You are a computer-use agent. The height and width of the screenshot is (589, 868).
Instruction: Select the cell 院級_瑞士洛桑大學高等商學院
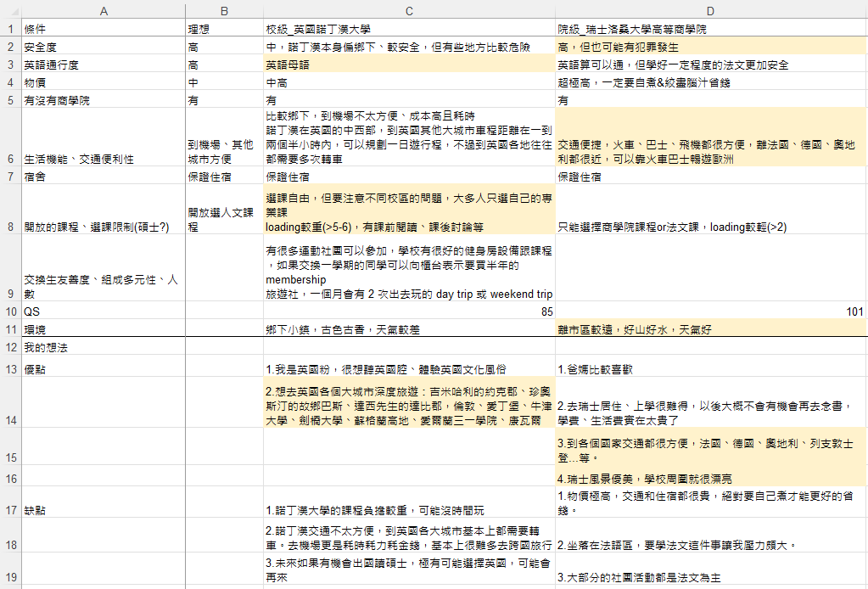(711, 29)
